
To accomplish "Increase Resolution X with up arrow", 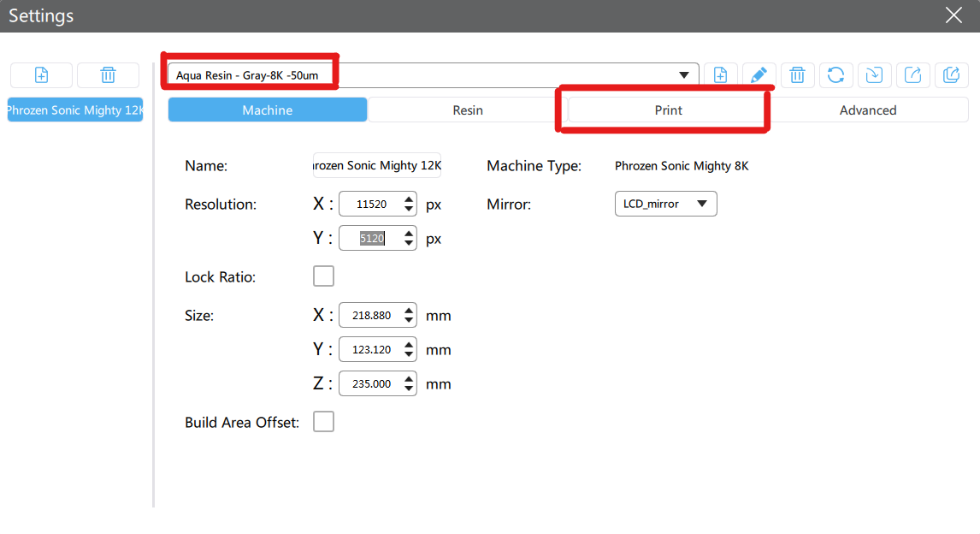I will point(409,199).
